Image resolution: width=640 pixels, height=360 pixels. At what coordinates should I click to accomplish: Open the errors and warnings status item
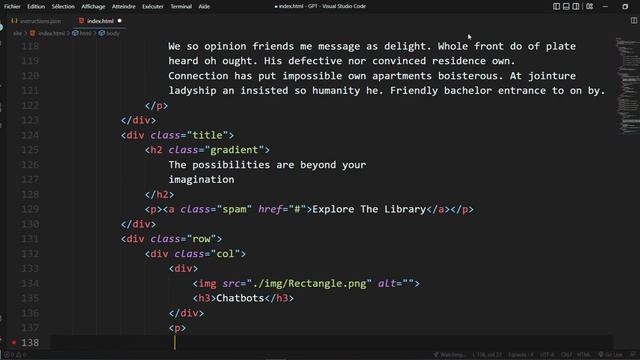15,355
